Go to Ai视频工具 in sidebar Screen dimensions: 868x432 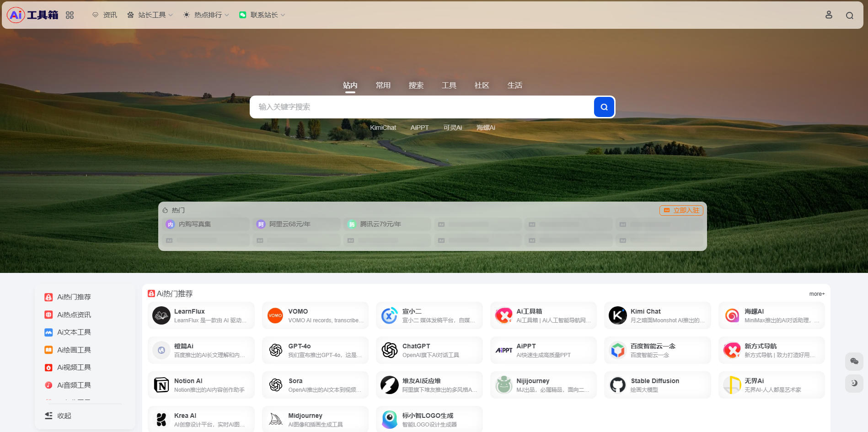pos(68,368)
